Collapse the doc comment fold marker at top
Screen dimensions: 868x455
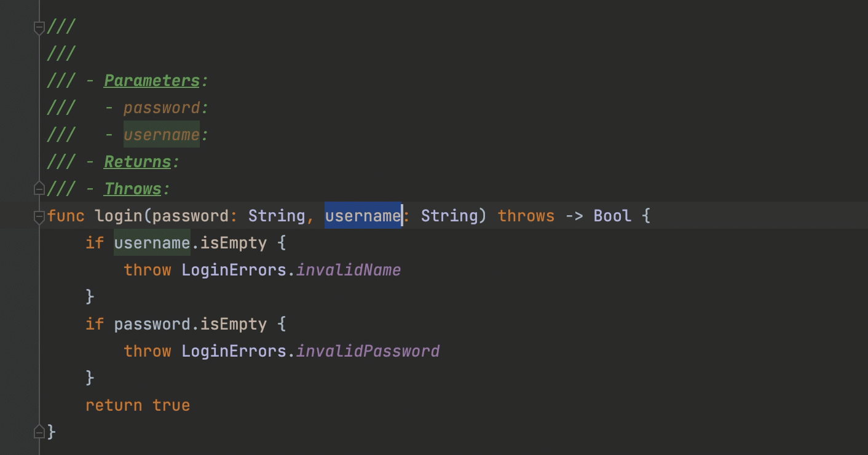[x=39, y=27]
